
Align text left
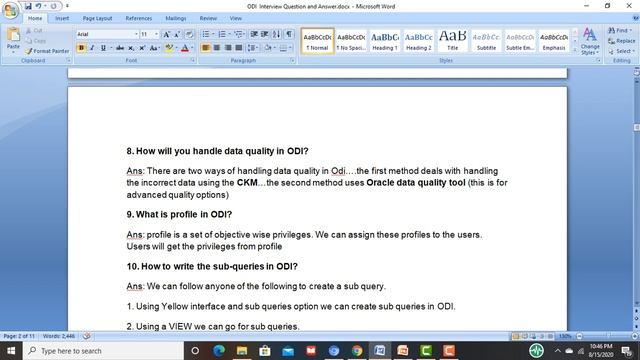206,48
